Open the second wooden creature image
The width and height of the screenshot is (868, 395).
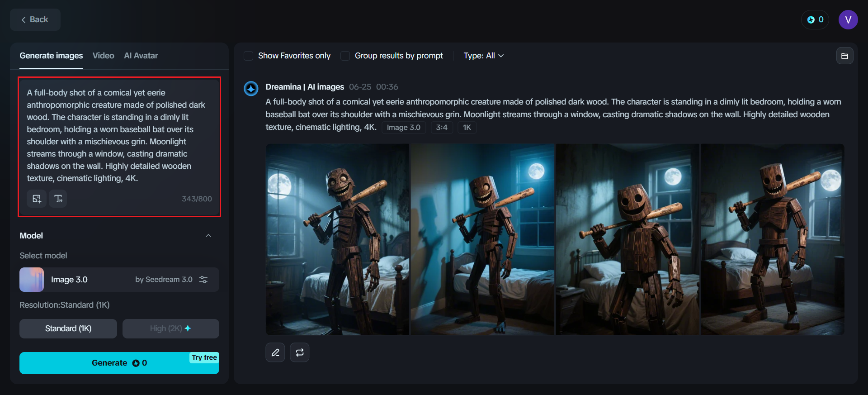tap(482, 239)
